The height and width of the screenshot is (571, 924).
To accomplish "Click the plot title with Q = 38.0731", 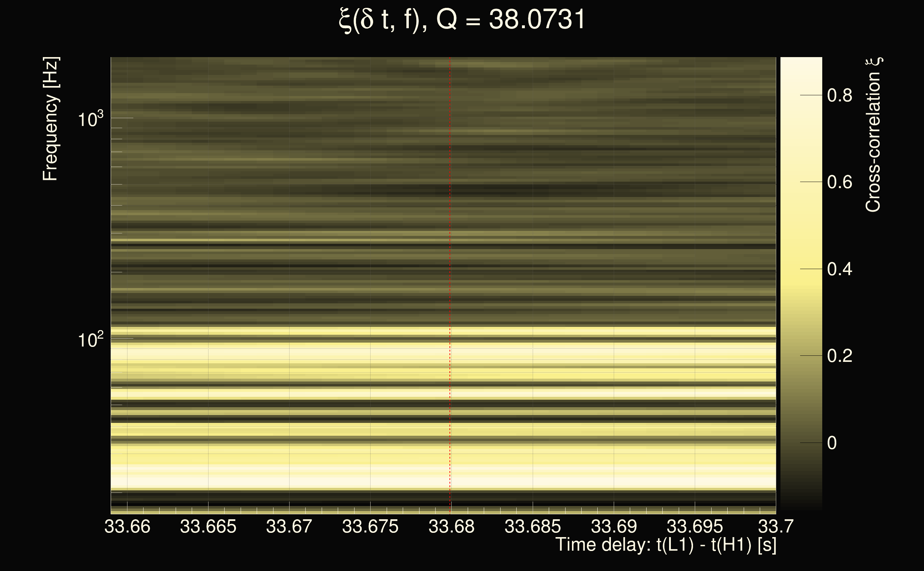I will 462,20.
